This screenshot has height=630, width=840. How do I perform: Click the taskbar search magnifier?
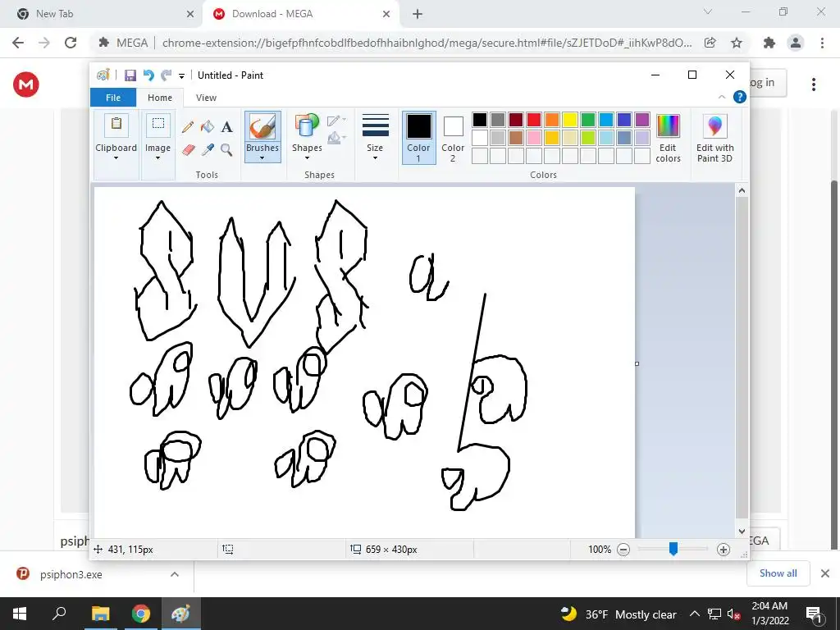point(59,614)
